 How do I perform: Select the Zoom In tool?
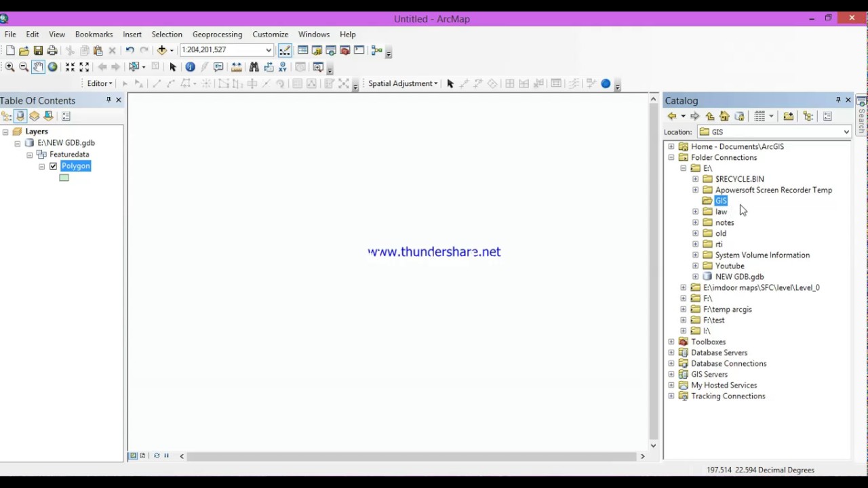point(9,66)
